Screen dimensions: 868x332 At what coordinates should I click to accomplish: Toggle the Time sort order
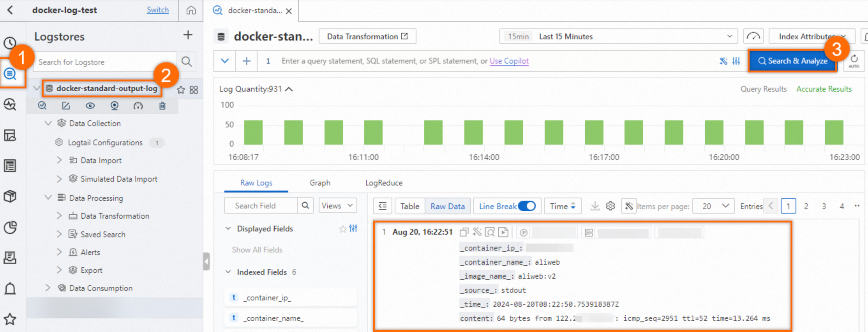562,206
